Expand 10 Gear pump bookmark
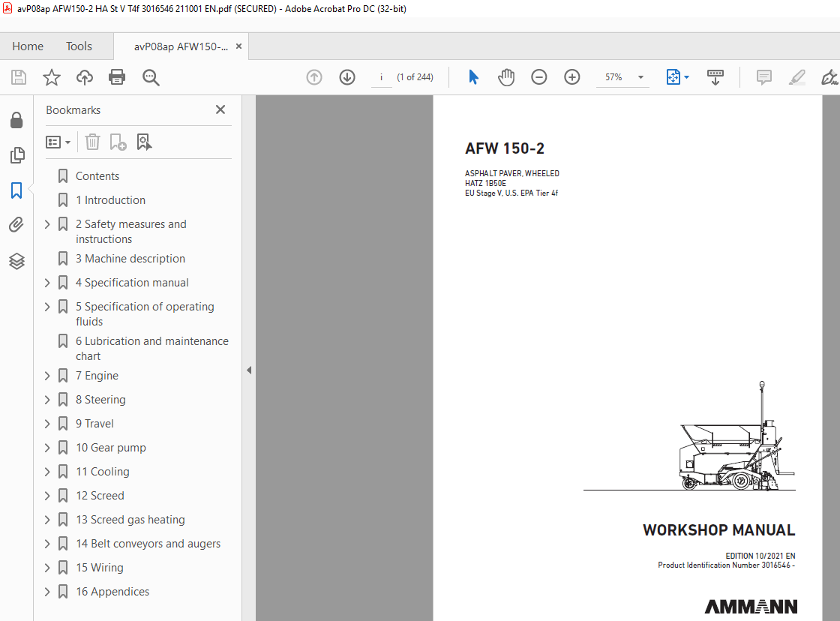Image resolution: width=840 pixels, height=621 pixels. point(47,448)
